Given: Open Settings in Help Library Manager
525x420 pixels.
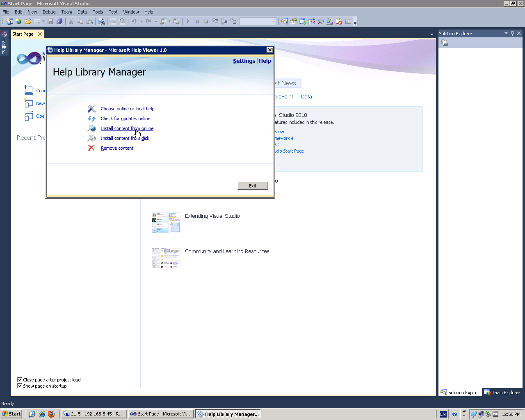Looking at the screenshot, I should pyautogui.click(x=244, y=61).
